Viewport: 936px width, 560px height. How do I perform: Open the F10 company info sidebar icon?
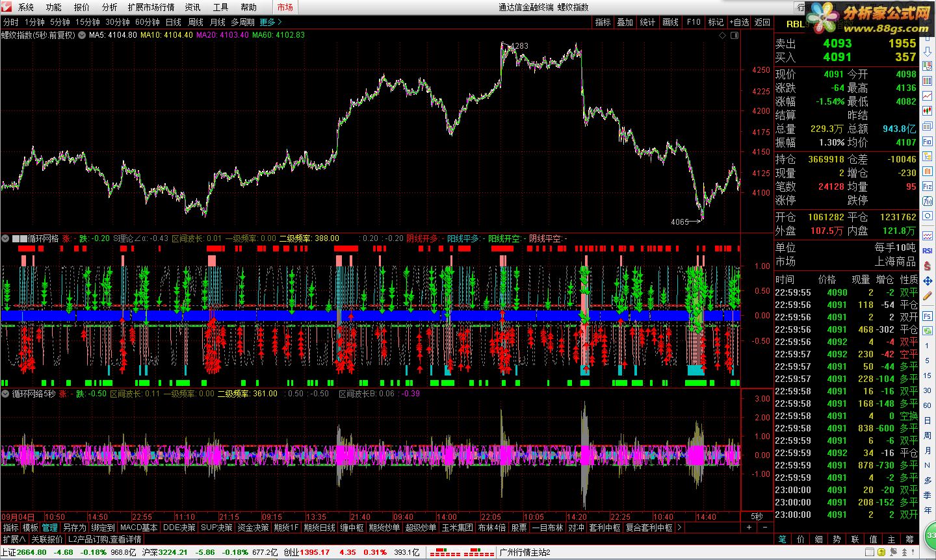pyautogui.click(x=928, y=140)
